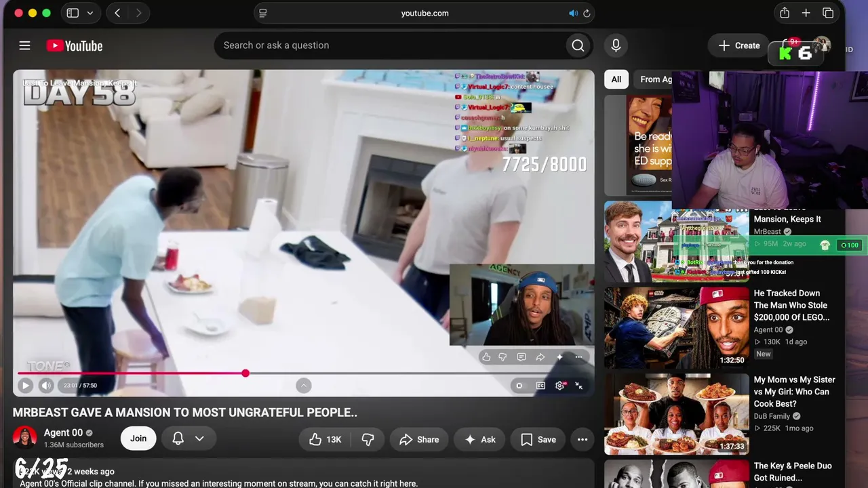The height and width of the screenshot is (488, 868).
Task: Go to YouTube home via logo
Action: pos(75,45)
